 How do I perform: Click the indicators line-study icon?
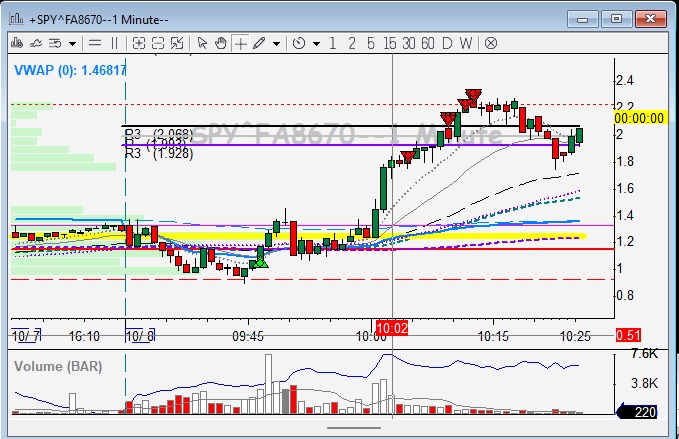(36, 43)
